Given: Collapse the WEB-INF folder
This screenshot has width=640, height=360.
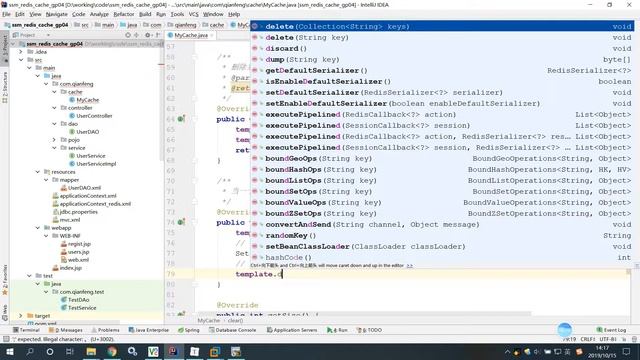Looking at the screenshot, I should (46, 236).
